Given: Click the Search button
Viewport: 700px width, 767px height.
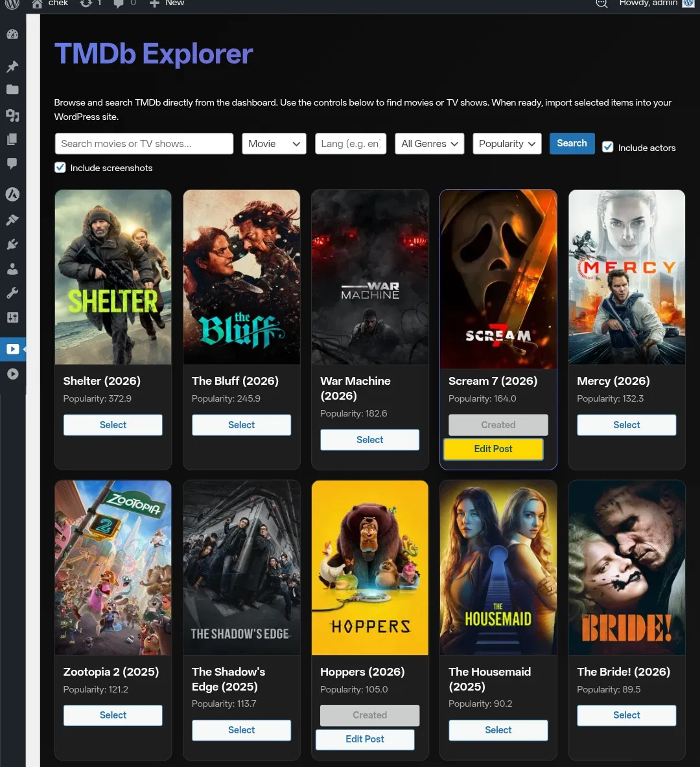Looking at the screenshot, I should 571,143.
